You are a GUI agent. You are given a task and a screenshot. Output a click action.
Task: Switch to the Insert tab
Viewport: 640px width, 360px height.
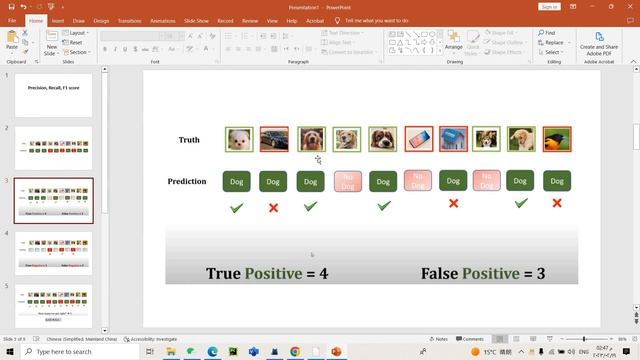[58, 20]
